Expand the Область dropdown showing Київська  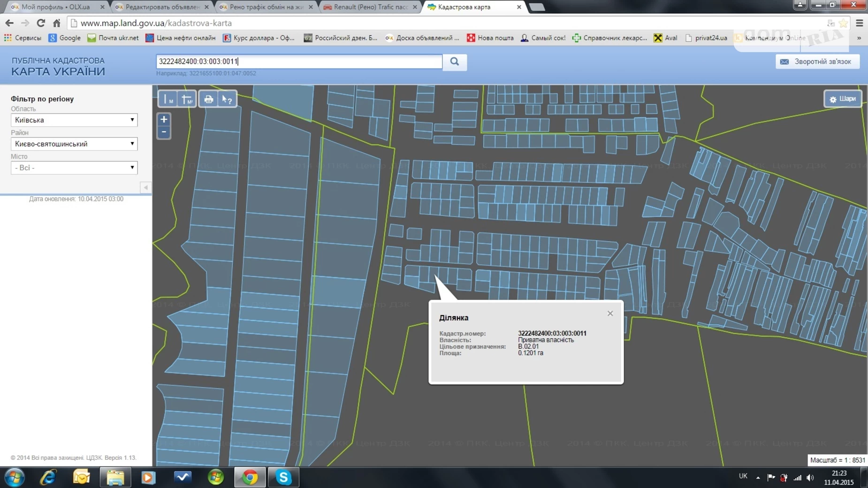pos(74,120)
